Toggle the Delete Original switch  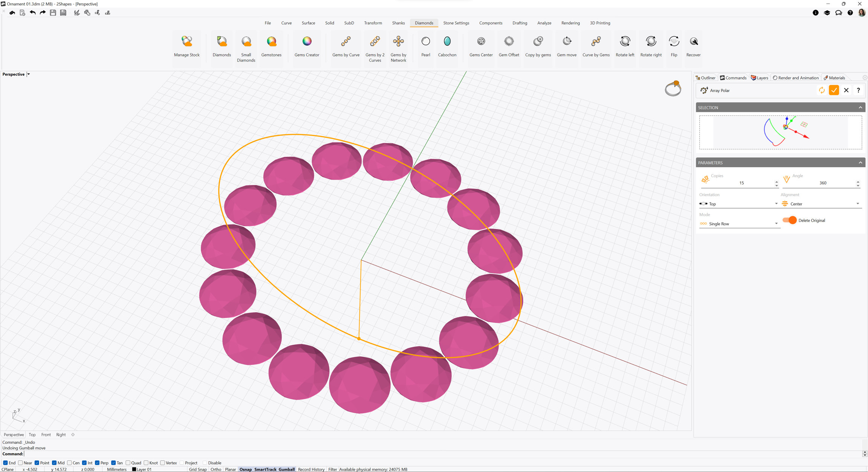790,220
